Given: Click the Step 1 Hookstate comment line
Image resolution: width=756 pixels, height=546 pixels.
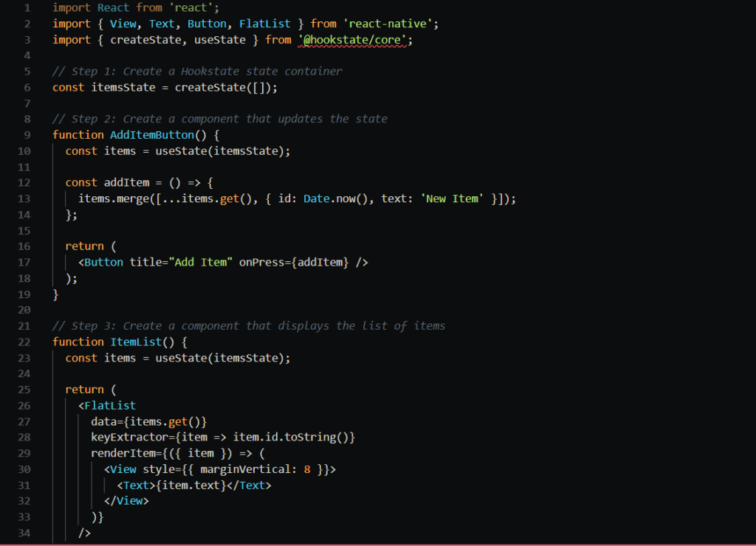Looking at the screenshot, I should 197,72.
